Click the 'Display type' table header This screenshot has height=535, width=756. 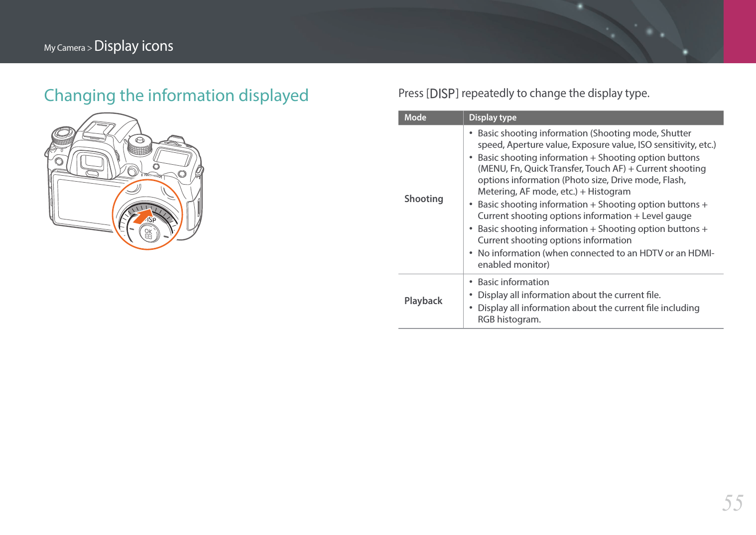tap(493, 117)
